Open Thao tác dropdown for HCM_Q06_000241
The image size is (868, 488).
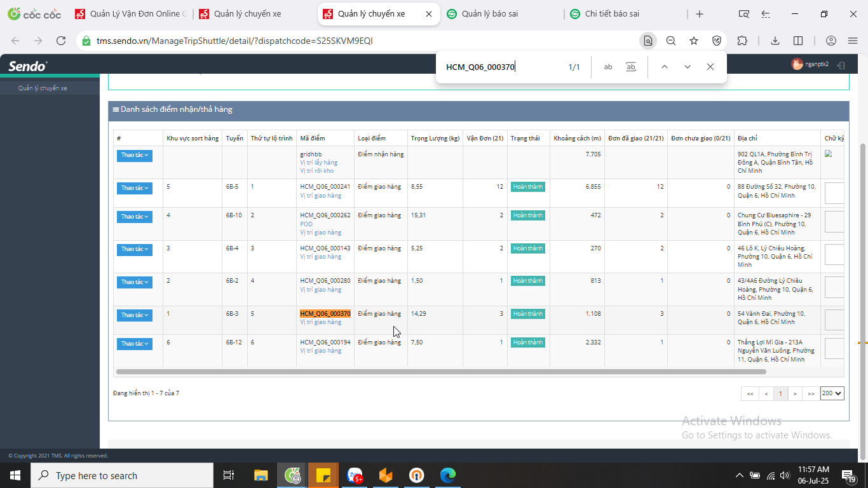[135, 188]
